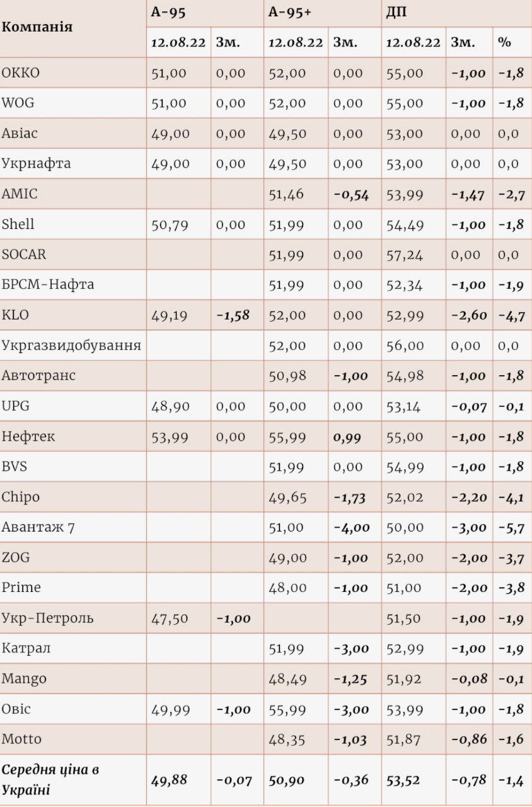Select the Укр-Петроль company name
This screenshot has height=807, width=532.
pos(48,618)
